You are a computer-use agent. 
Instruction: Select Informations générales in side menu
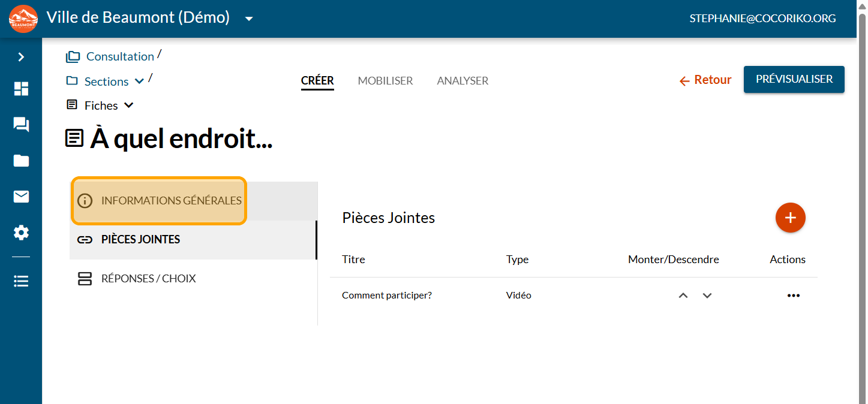coord(159,201)
